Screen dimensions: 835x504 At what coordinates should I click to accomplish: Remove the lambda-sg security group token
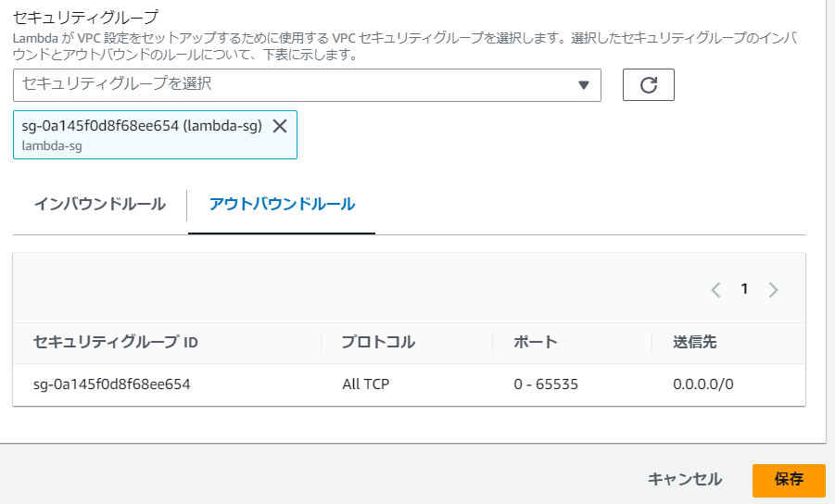tap(280, 126)
